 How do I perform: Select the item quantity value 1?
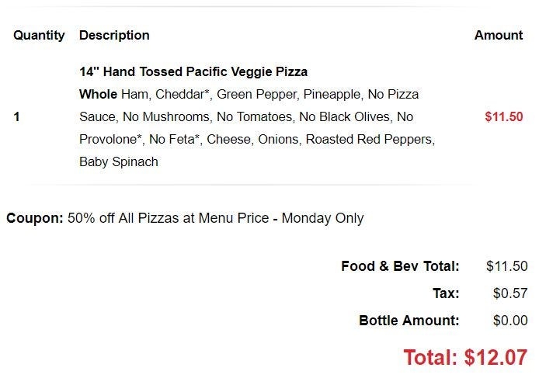[17, 117]
